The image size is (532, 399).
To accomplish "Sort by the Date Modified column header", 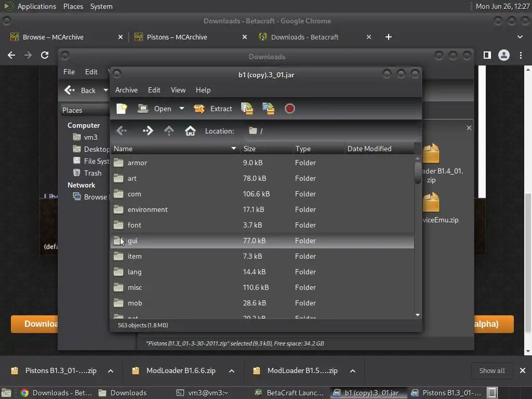I will click(379, 149).
